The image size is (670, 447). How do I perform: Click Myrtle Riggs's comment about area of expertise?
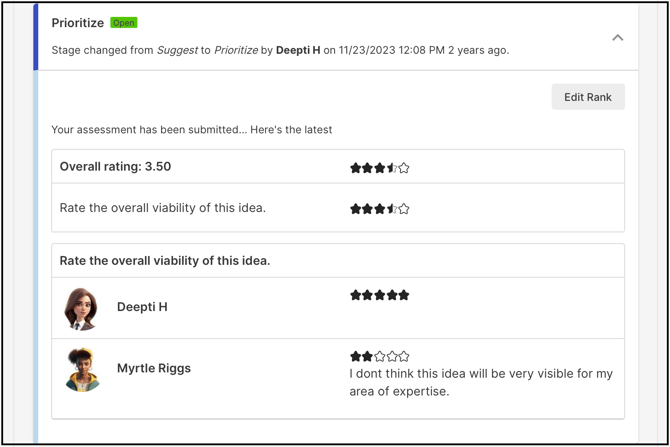480,382
